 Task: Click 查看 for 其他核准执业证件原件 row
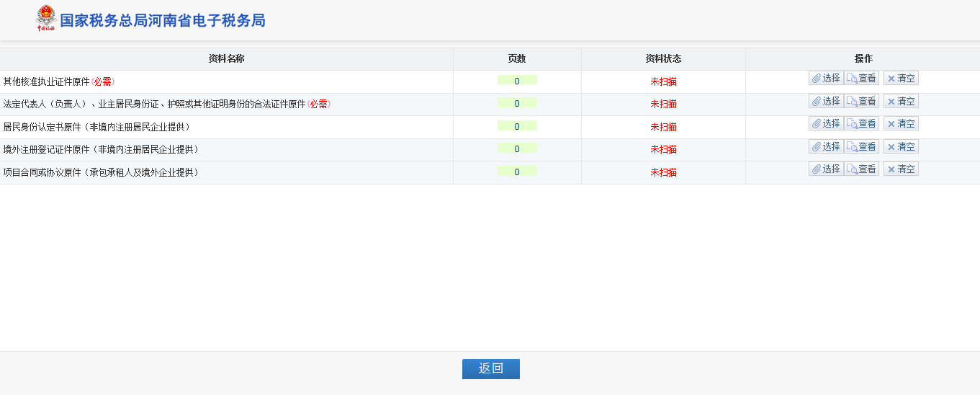[x=861, y=79]
